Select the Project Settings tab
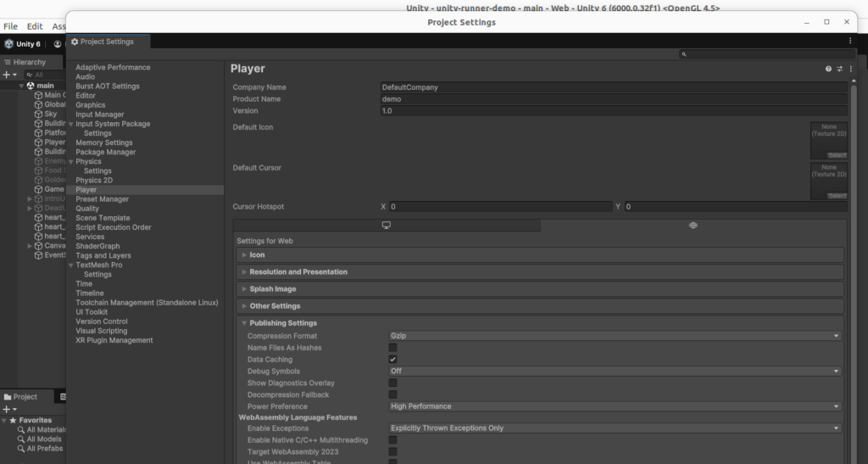This screenshot has width=868, height=464. click(x=108, y=42)
